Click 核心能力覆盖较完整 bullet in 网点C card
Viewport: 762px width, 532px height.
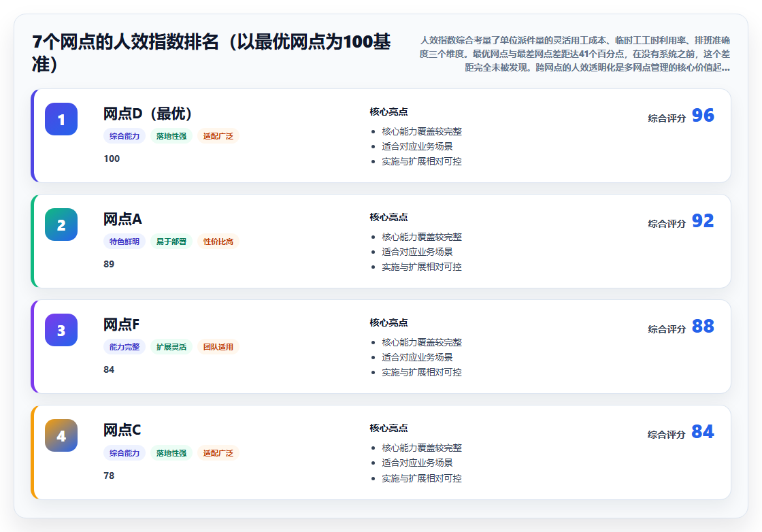tap(422, 448)
